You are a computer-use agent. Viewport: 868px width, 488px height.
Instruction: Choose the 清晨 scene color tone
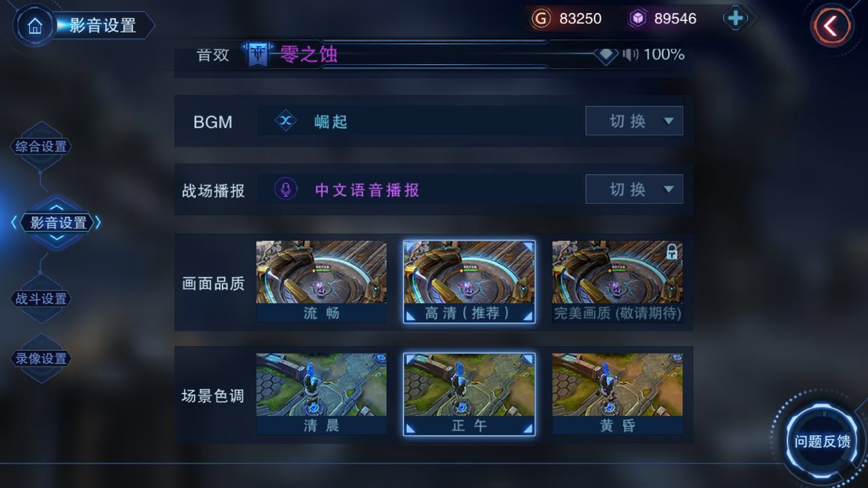click(321, 394)
